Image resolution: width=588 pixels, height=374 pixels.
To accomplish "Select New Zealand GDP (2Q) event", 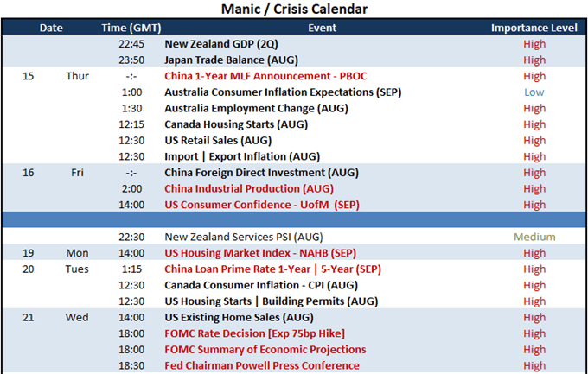I will tap(221, 44).
